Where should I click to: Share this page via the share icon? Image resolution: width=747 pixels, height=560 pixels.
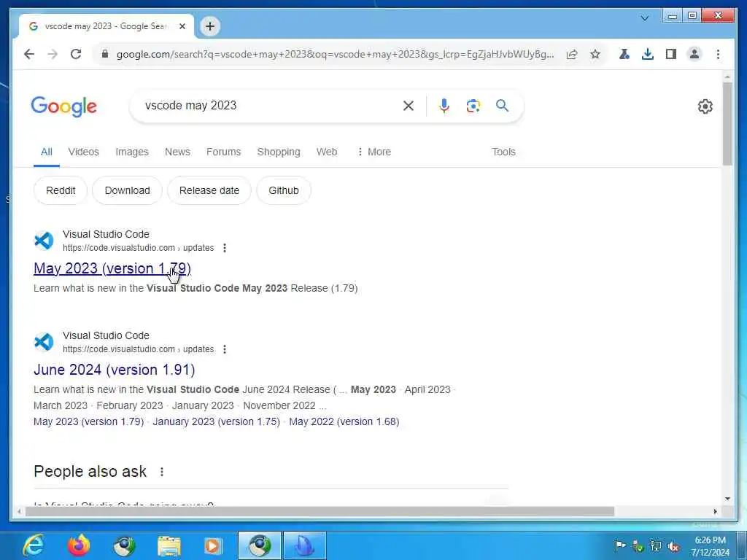click(572, 54)
